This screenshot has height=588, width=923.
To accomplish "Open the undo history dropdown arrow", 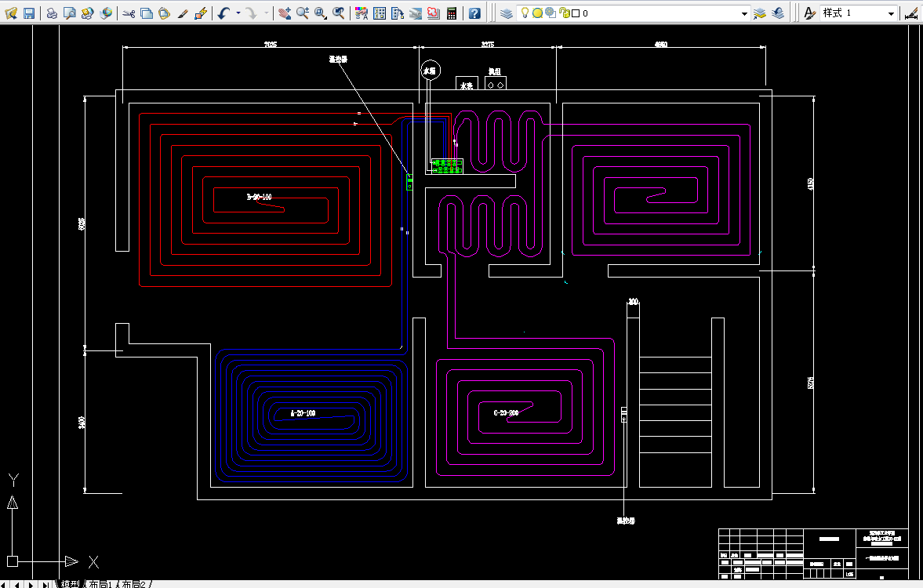I will [x=238, y=13].
